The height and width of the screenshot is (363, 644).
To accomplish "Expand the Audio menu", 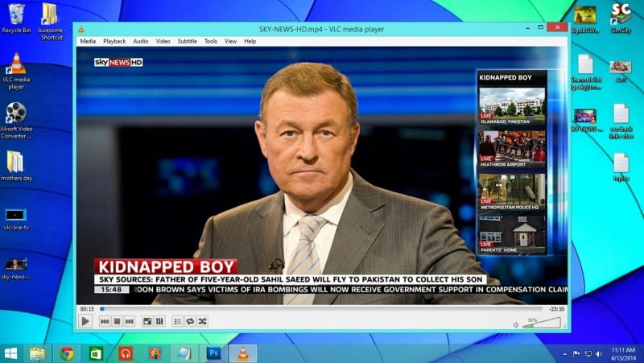I will (141, 41).
